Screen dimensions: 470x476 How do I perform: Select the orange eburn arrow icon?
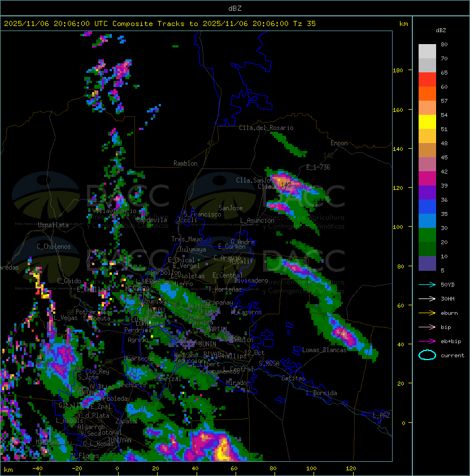[427, 313]
